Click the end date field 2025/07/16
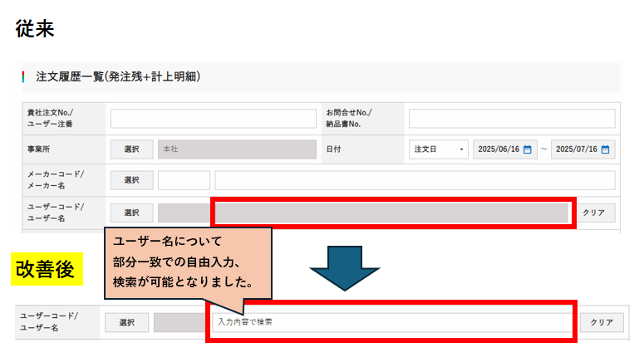644x362 pixels. click(583, 149)
